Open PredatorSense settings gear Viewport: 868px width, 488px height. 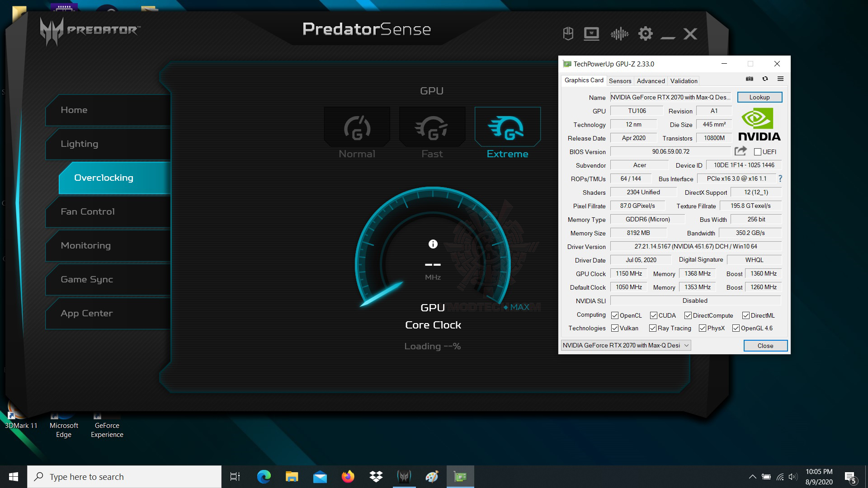click(646, 33)
